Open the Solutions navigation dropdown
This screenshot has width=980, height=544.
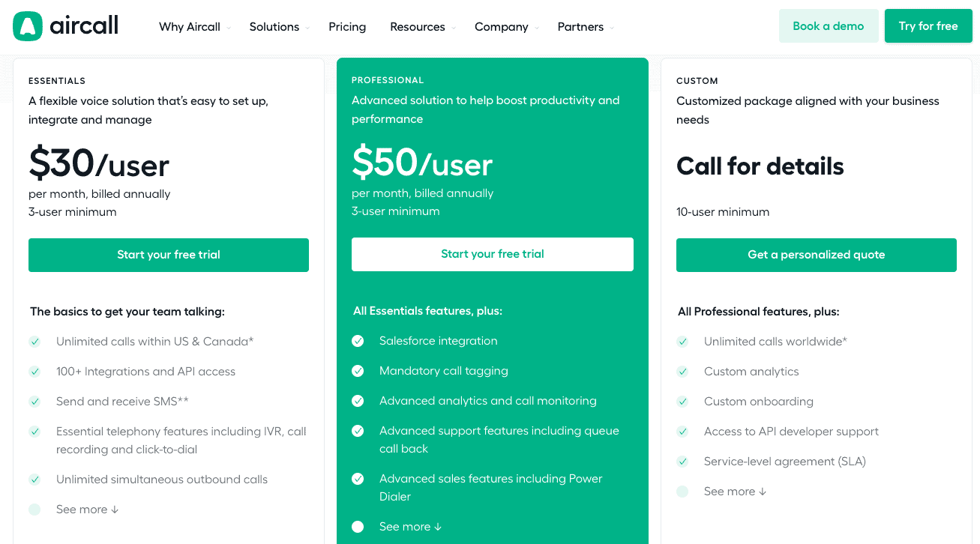tap(279, 27)
